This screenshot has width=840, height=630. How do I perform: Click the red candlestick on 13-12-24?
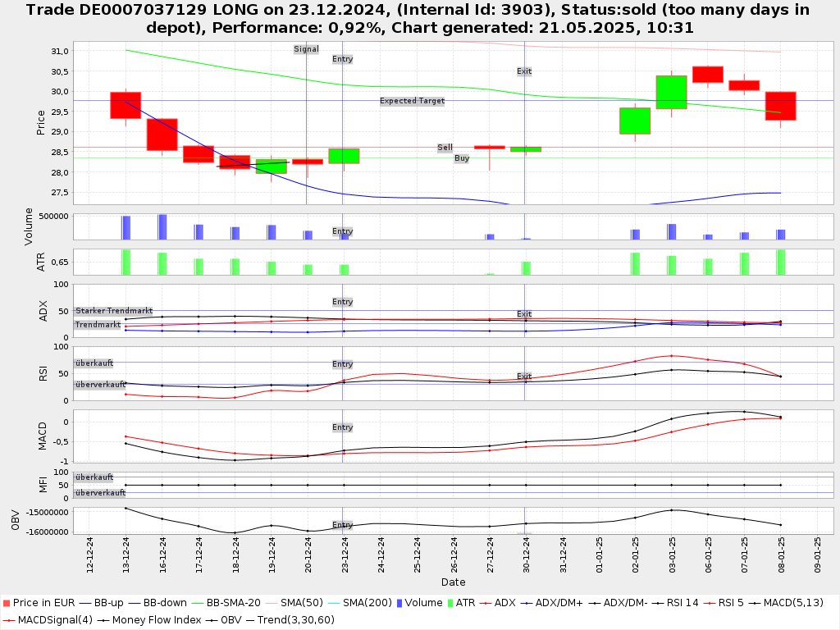click(x=126, y=105)
